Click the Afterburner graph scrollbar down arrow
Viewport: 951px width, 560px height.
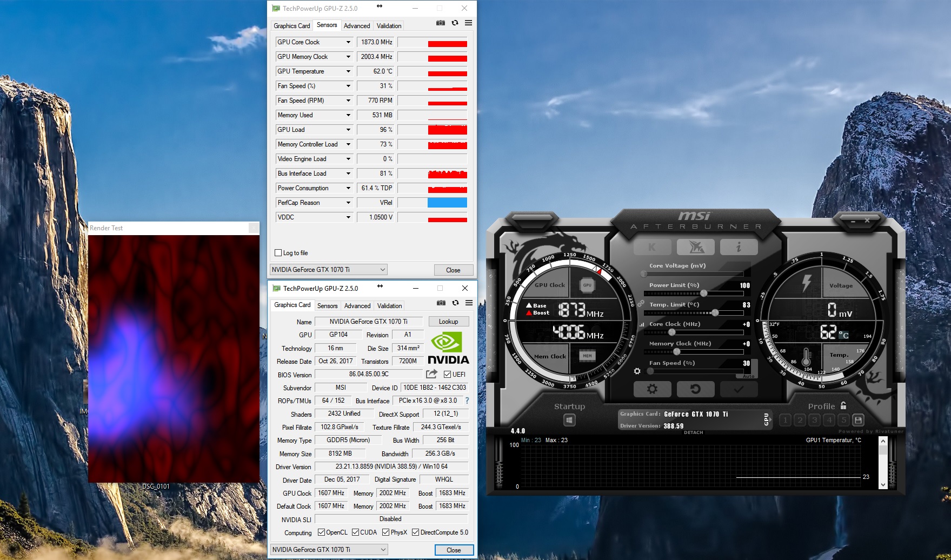[x=883, y=485]
